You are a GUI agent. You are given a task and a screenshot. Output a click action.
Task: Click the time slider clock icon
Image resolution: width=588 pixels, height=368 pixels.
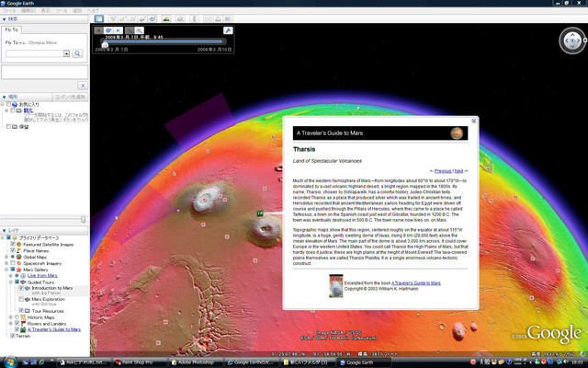[108, 30]
